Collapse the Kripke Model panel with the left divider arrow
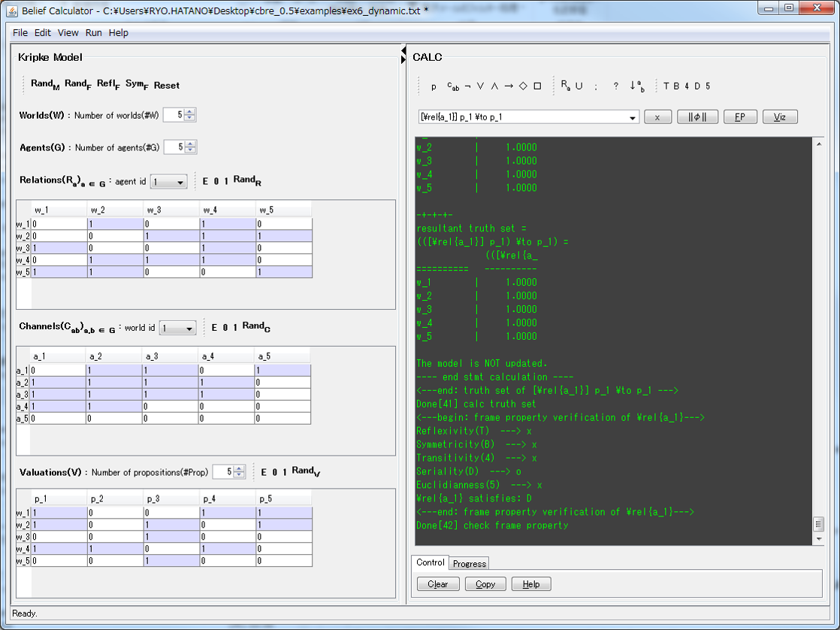This screenshot has width=840, height=630. click(x=403, y=50)
